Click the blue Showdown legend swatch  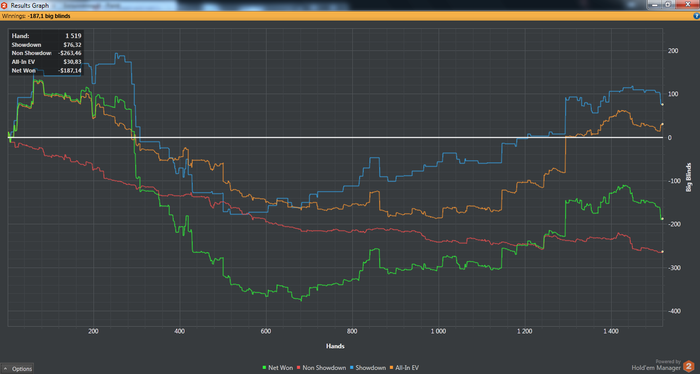352,368
